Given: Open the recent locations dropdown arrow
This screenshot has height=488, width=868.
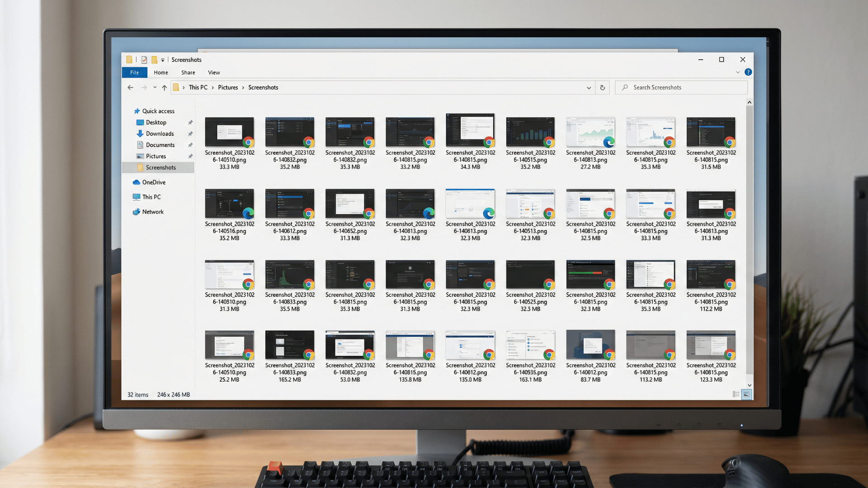Looking at the screenshot, I should 155,88.
